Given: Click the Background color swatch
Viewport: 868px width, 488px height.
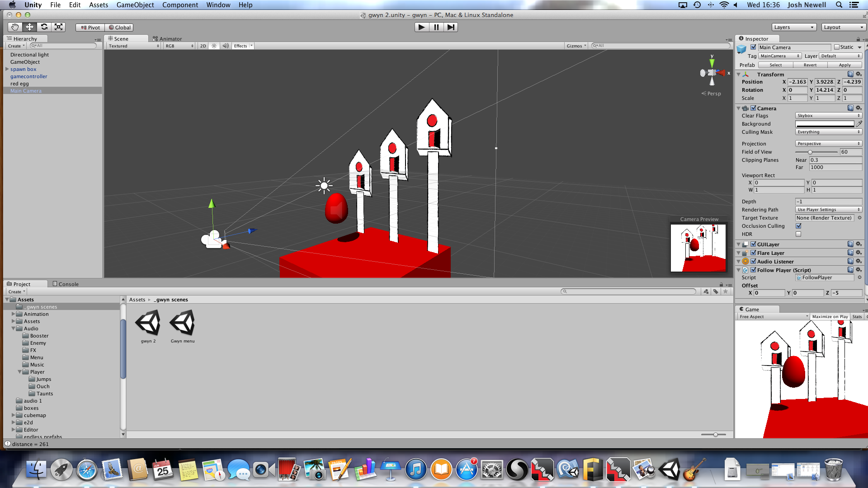Looking at the screenshot, I should point(825,124).
